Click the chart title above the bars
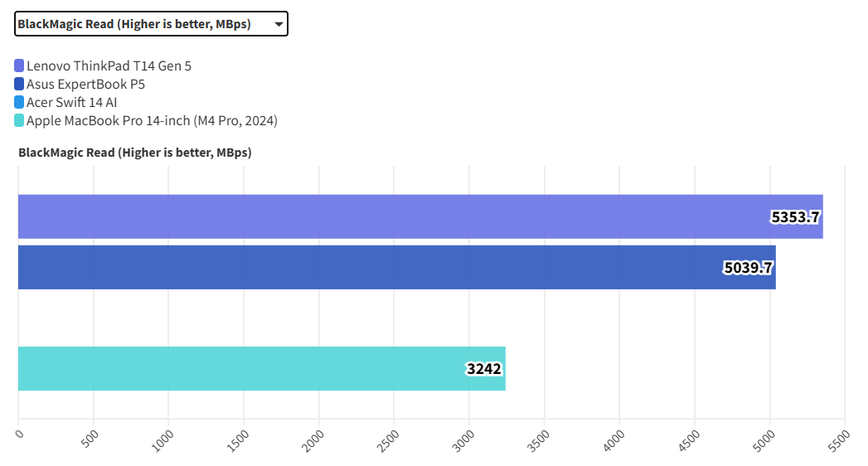 135,153
